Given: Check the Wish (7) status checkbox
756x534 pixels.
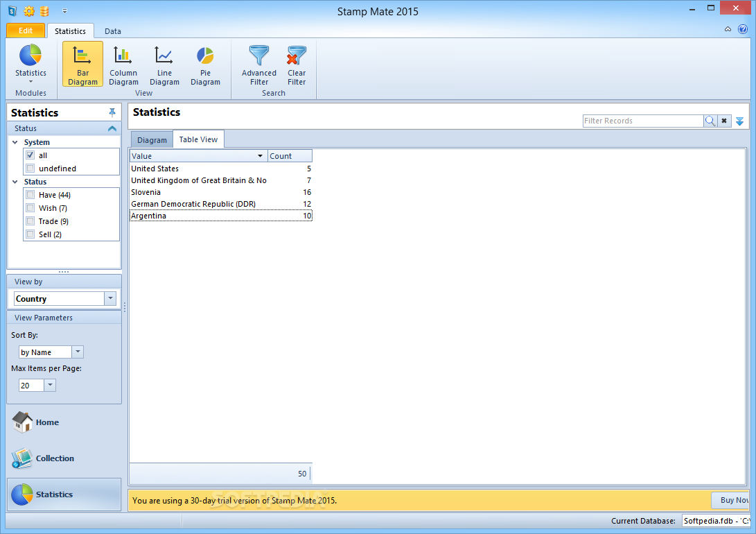Looking at the screenshot, I should [x=30, y=208].
